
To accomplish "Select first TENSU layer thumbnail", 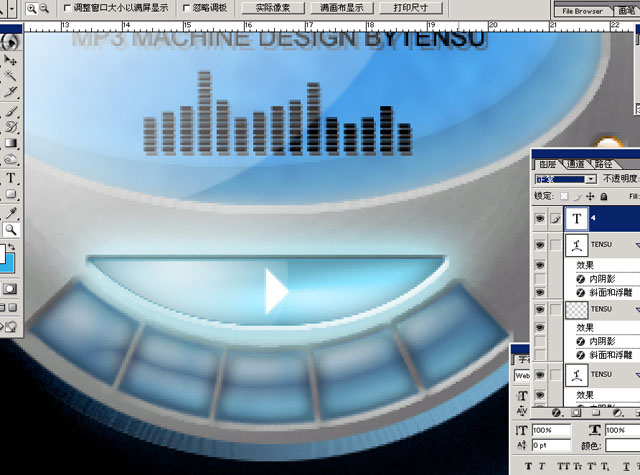I will (576, 245).
